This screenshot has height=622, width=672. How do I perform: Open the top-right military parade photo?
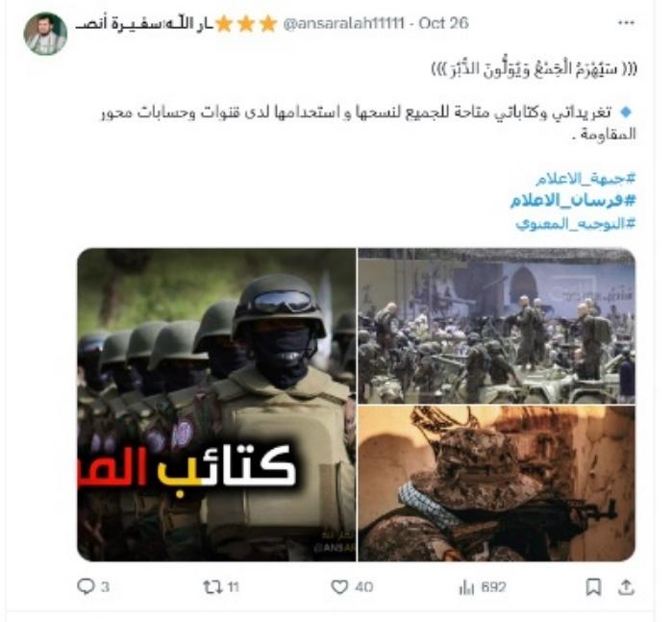[x=497, y=326]
